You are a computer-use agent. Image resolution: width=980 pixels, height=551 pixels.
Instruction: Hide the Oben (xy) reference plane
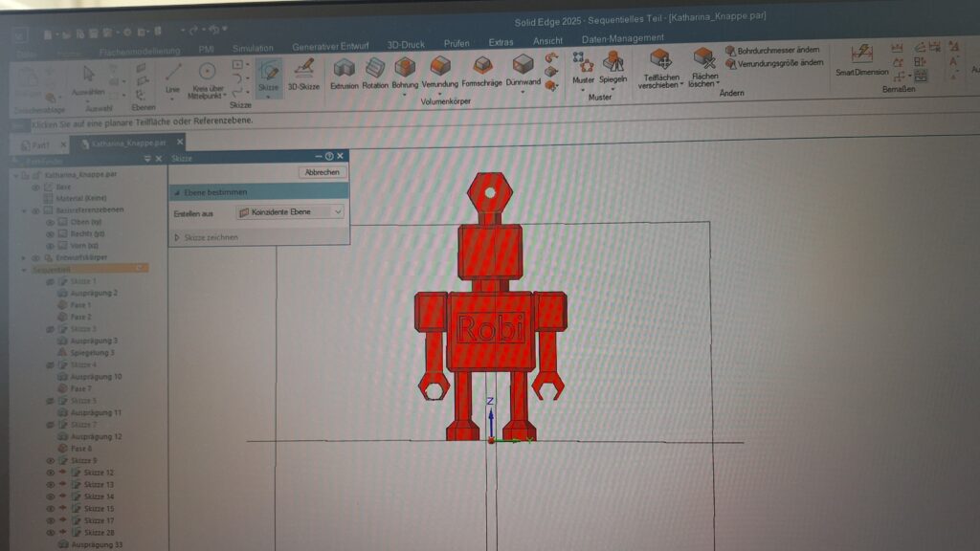tap(51, 221)
